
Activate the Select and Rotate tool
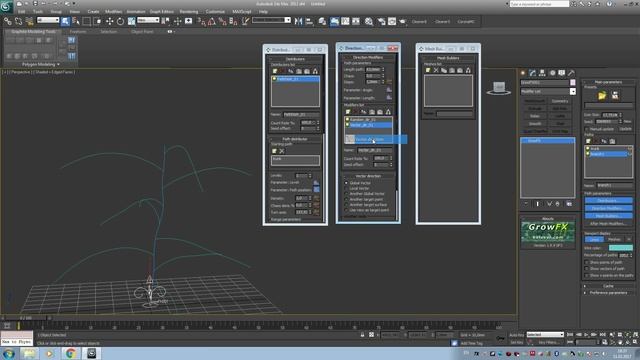coord(120,21)
